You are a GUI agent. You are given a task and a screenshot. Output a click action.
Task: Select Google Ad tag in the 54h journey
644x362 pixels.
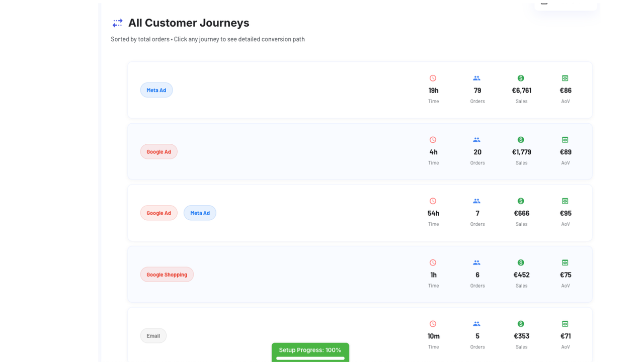tap(158, 213)
